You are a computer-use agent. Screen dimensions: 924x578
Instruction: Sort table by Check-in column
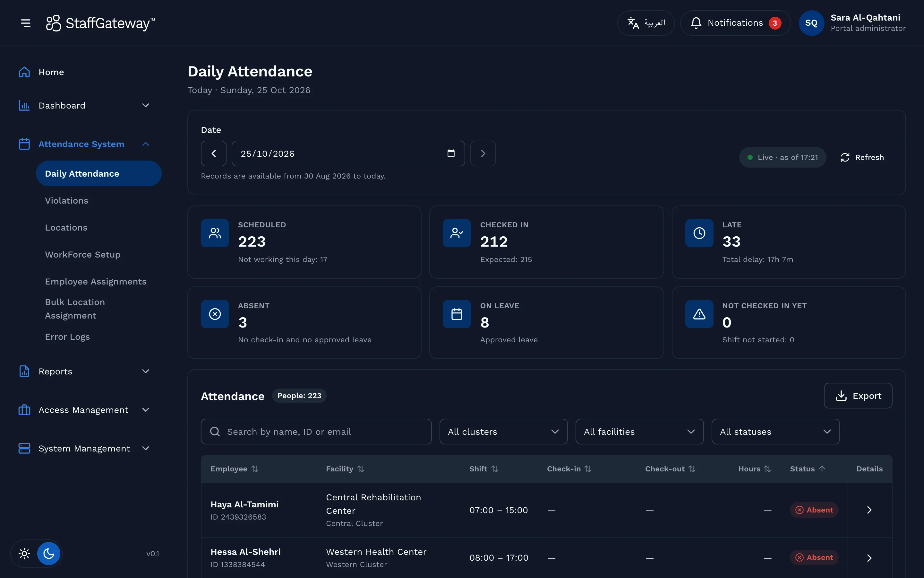click(569, 469)
